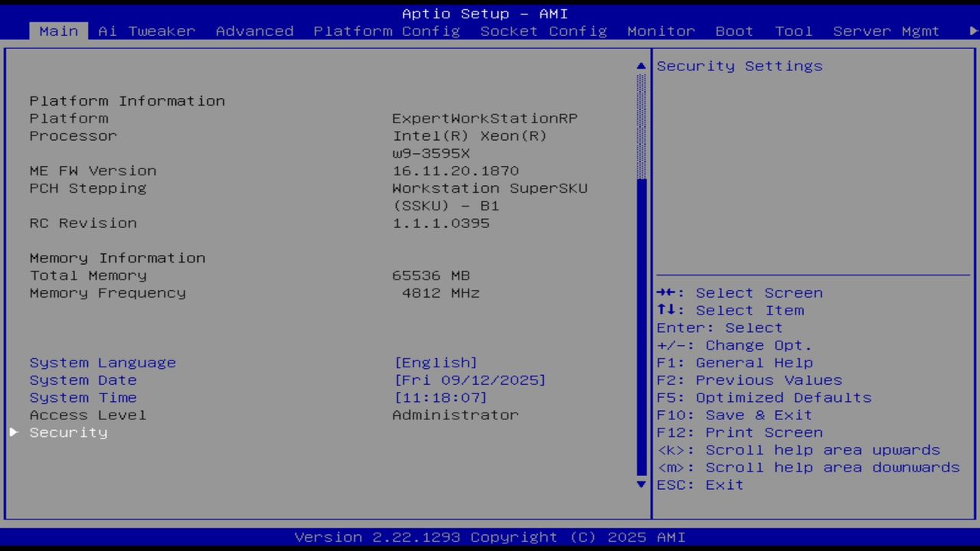Switch to the Monitor tab

point(661,31)
